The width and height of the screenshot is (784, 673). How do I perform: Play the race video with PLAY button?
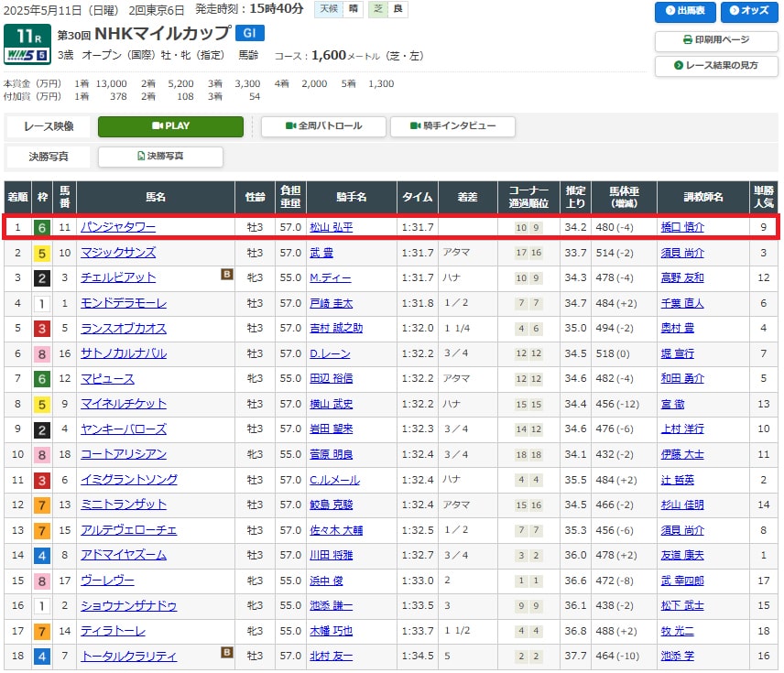[x=170, y=126]
